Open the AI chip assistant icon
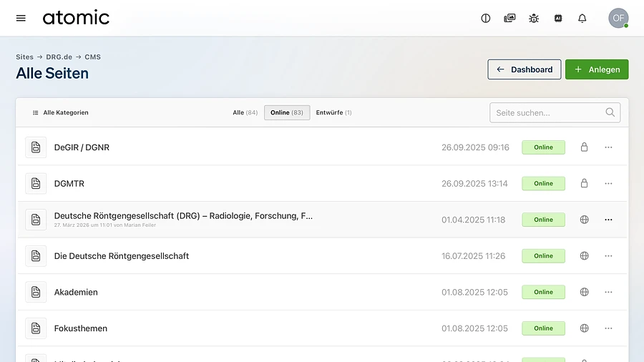The image size is (644, 362). 558,19
